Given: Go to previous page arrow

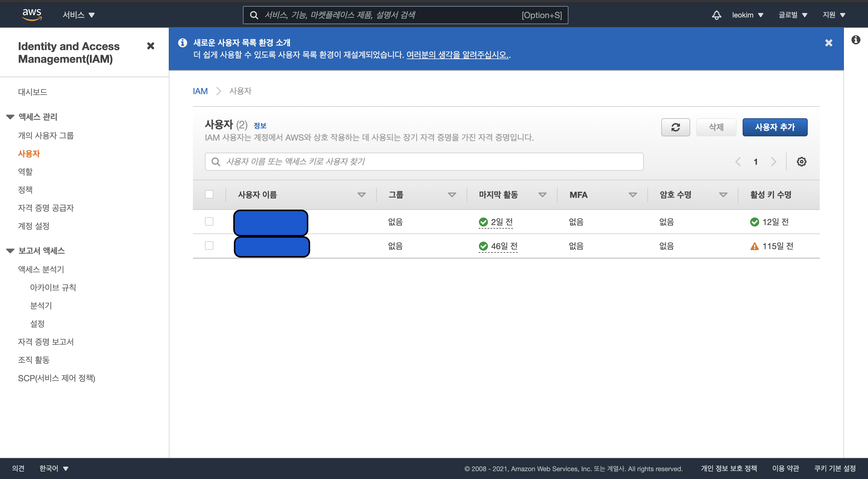Looking at the screenshot, I should click(x=738, y=162).
